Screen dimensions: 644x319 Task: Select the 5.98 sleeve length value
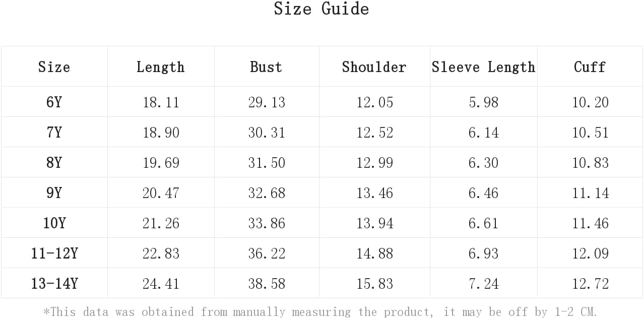point(483,102)
